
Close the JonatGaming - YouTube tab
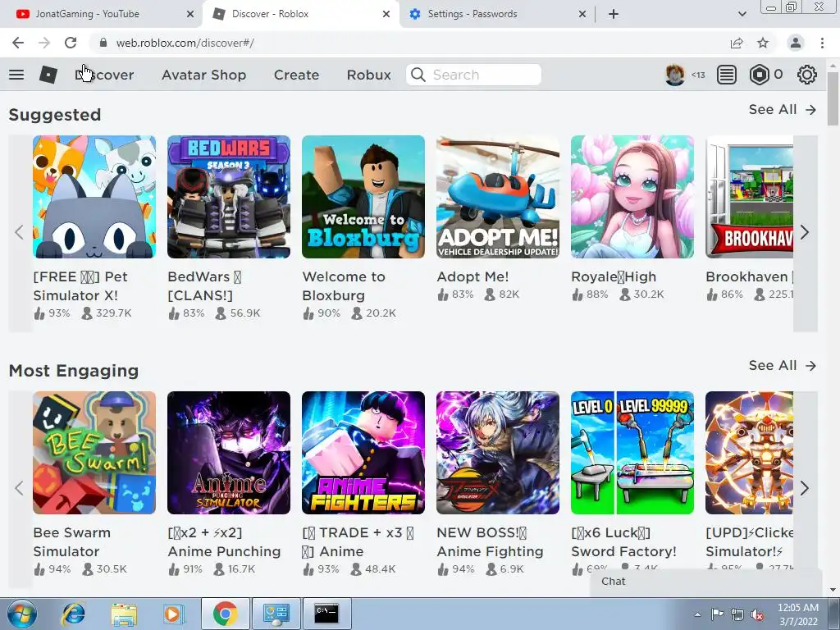pos(190,14)
